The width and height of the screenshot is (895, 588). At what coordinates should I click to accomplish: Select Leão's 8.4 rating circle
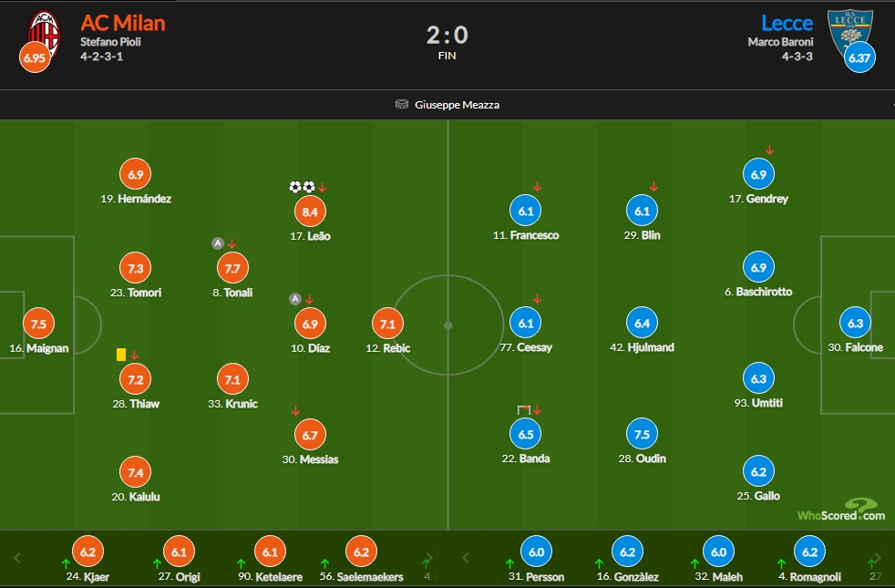coord(310,211)
